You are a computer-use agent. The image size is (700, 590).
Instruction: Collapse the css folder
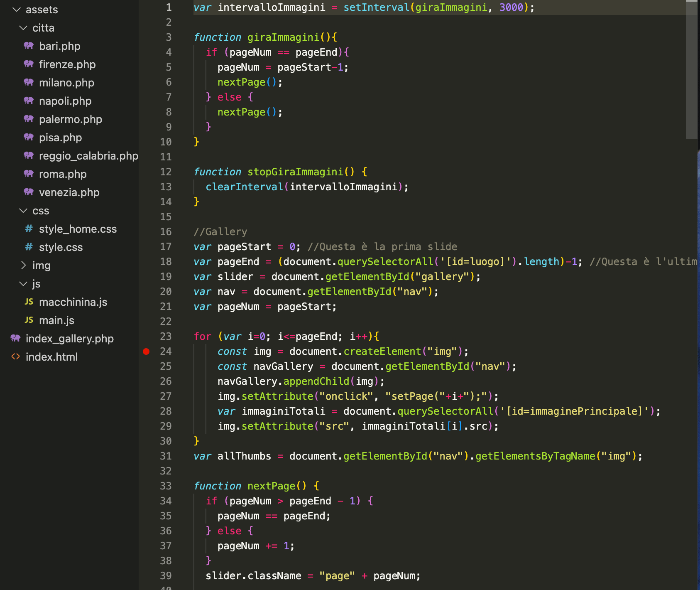point(23,211)
